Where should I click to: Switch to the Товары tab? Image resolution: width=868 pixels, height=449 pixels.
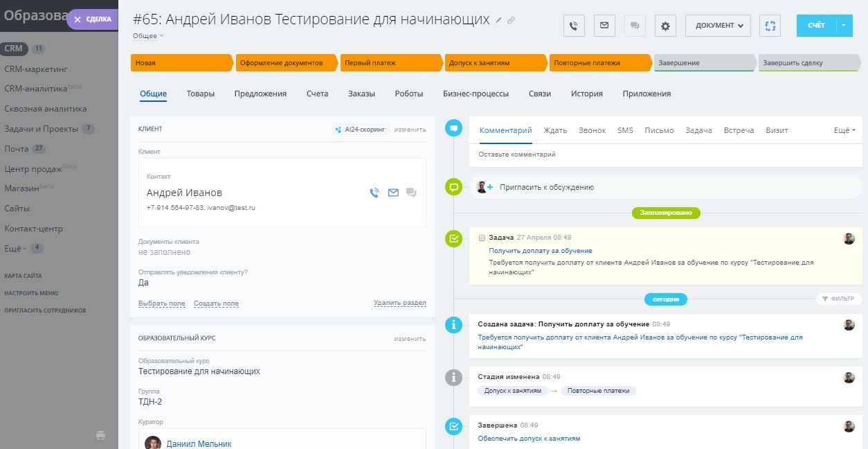pos(200,94)
